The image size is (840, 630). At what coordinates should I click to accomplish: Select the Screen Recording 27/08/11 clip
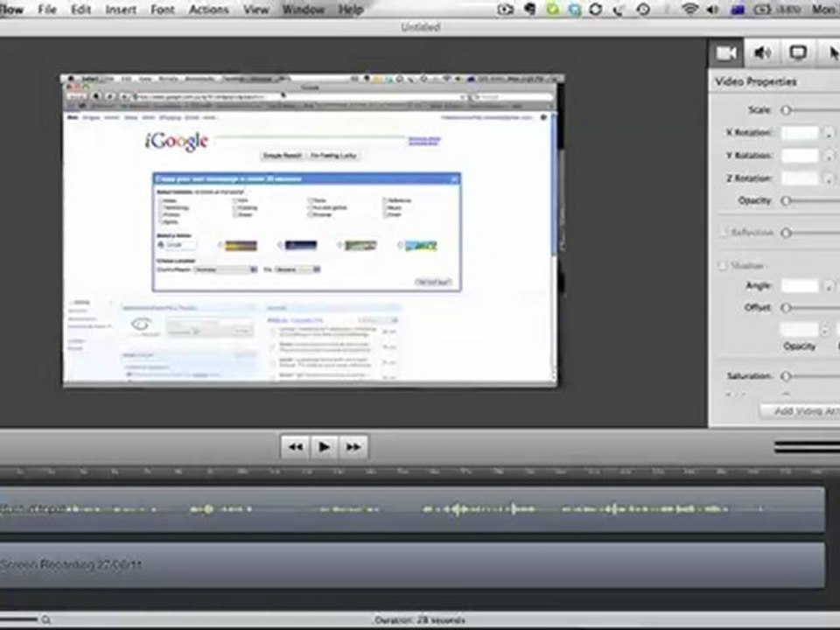(411, 565)
